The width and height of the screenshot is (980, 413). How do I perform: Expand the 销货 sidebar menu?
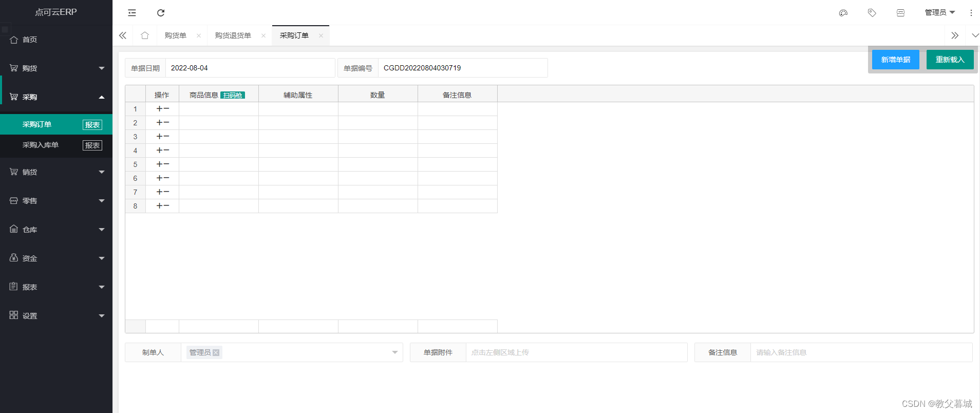tap(102, 172)
